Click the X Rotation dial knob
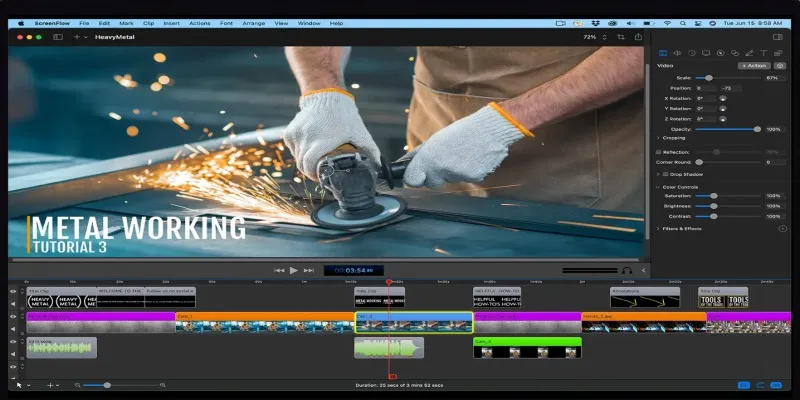This screenshot has width=800, height=400. [x=723, y=98]
